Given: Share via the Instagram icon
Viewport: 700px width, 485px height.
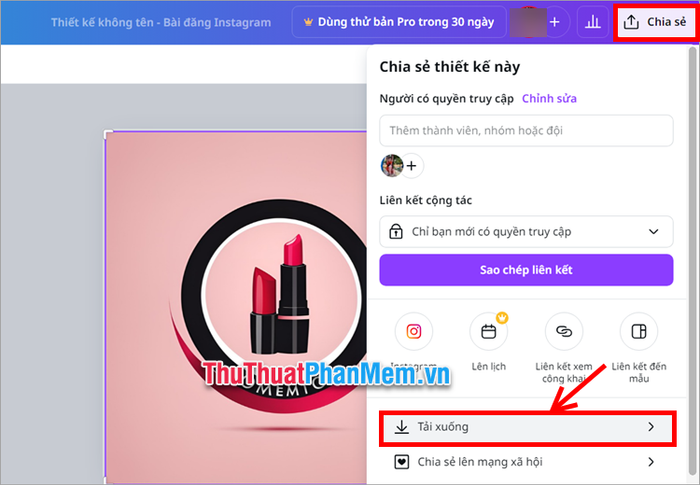Looking at the screenshot, I should click(x=413, y=331).
